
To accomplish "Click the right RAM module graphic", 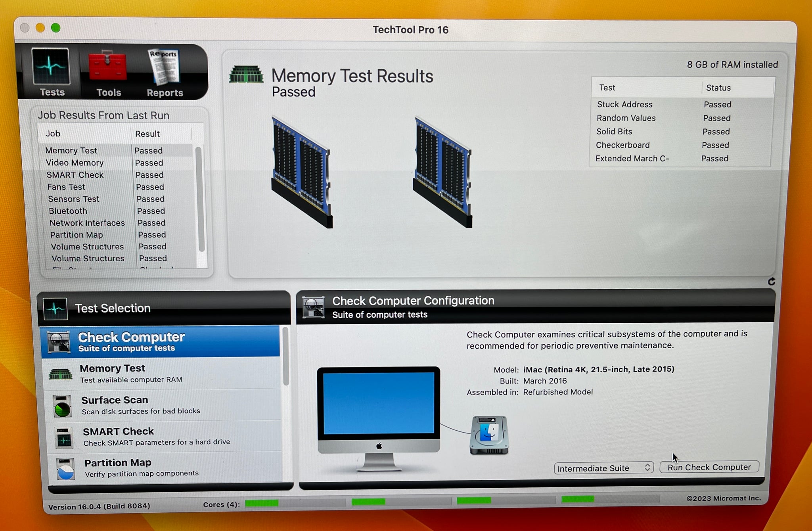I will pos(442,172).
